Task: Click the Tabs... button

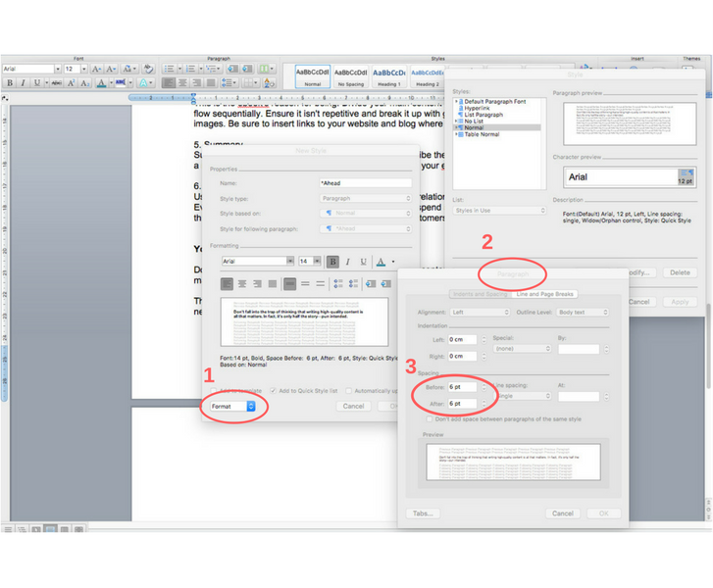Action: (x=423, y=514)
